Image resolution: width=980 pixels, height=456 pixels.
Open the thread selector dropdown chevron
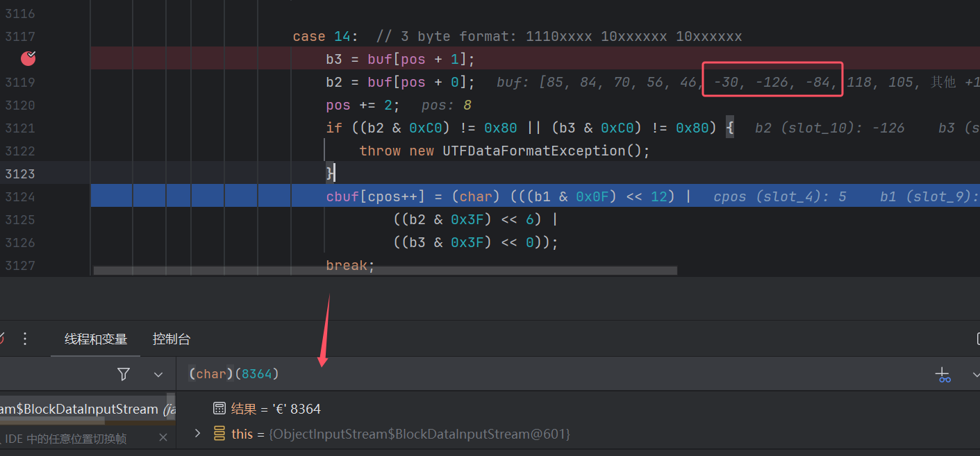coord(158,374)
